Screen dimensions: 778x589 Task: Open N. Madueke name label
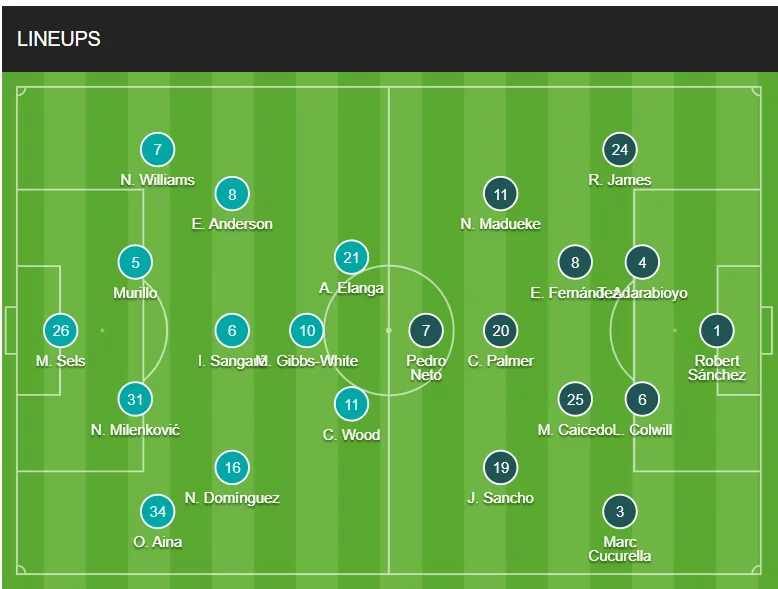coord(501,224)
